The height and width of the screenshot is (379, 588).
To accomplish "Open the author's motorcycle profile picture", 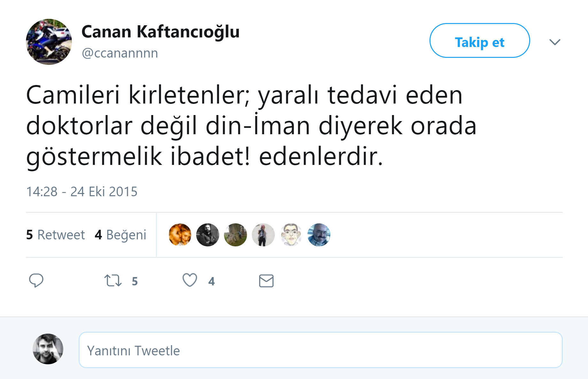I will tap(49, 42).
